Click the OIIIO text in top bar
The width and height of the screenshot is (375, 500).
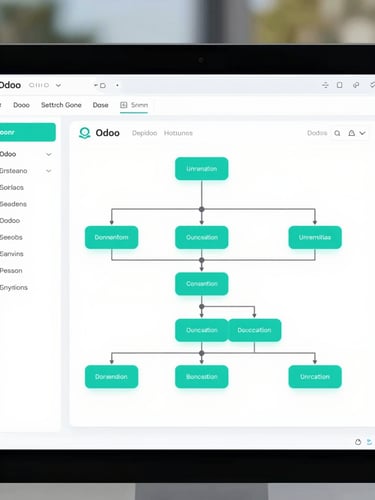click(39, 85)
